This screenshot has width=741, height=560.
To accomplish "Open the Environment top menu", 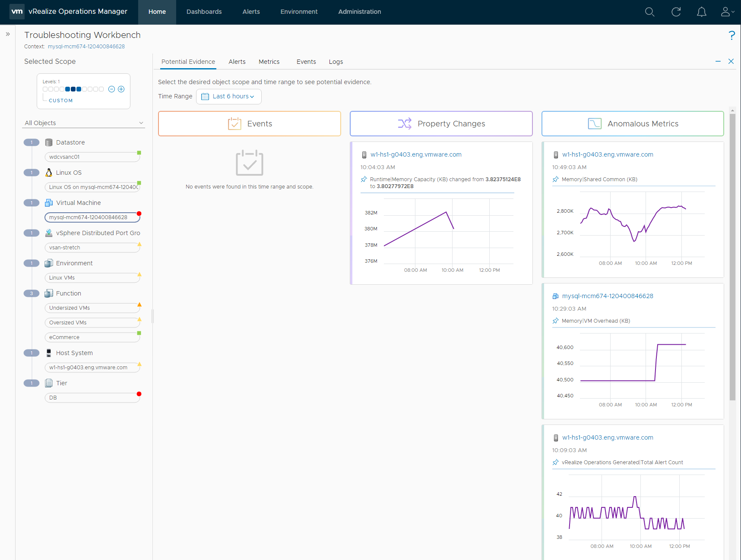I will (x=299, y=12).
